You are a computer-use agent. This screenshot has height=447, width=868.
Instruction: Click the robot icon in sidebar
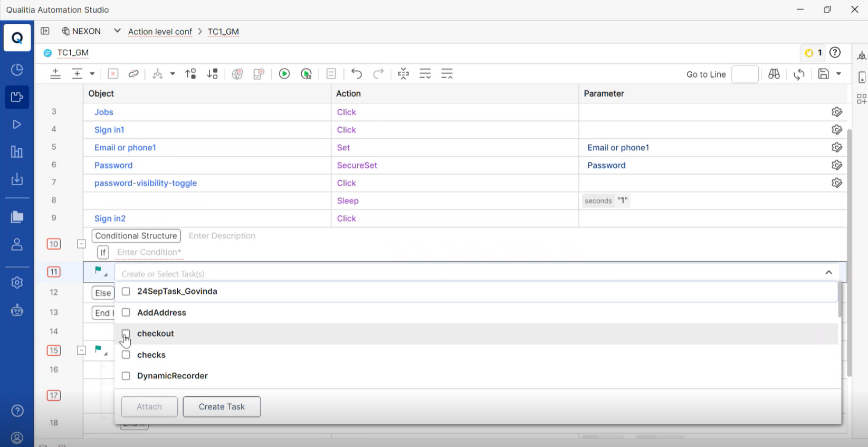click(17, 310)
